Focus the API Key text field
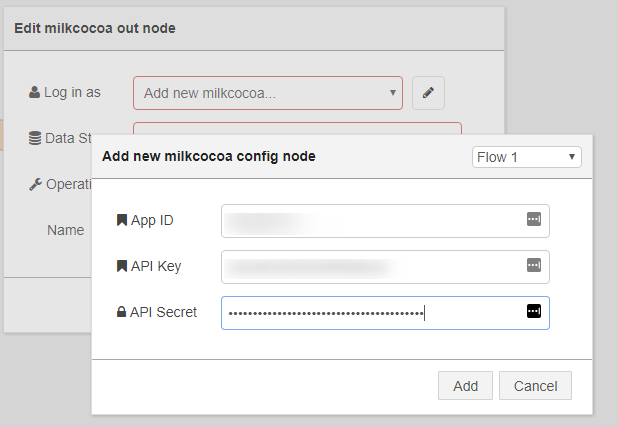 pyautogui.click(x=370, y=266)
